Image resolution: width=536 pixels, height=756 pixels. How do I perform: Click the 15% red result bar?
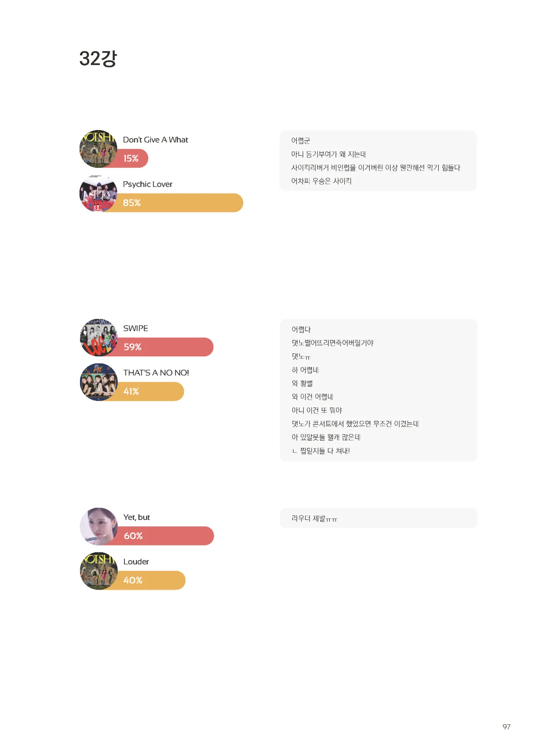[134, 159]
